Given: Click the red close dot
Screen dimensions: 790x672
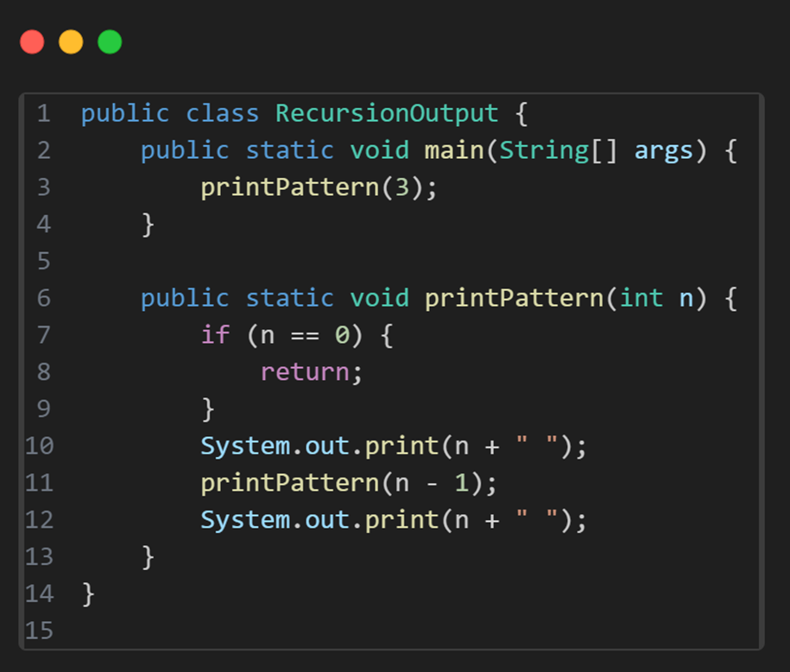Looking at the screenshot, I should [32, 41].
